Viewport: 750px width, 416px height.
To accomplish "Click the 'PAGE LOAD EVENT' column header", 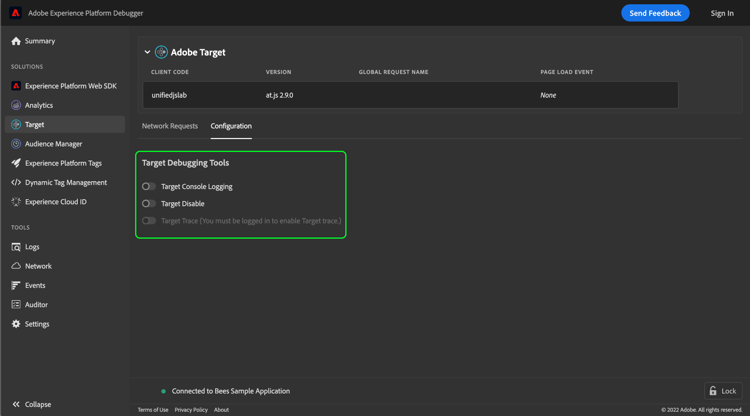I will tap(567, 72).
